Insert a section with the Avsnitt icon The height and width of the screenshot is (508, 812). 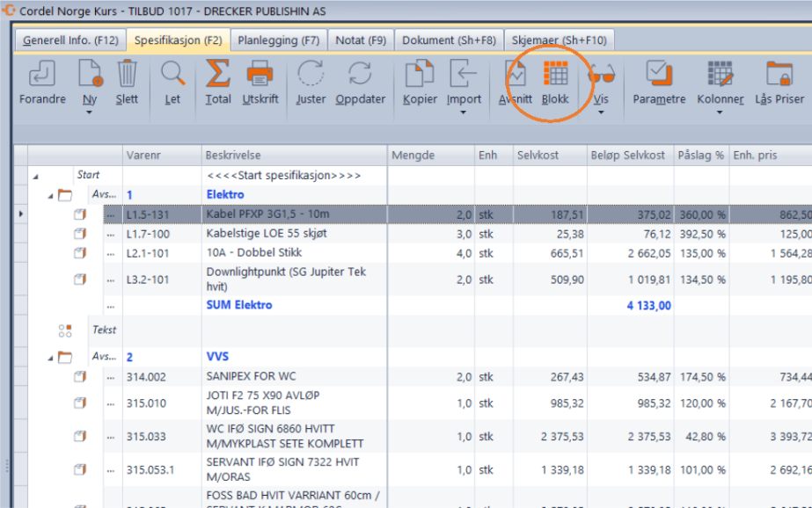516,74
